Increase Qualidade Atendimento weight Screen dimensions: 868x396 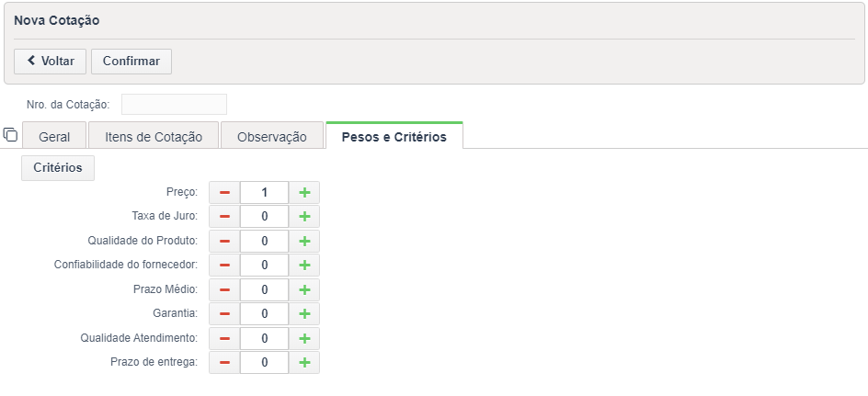coord(304,338)
